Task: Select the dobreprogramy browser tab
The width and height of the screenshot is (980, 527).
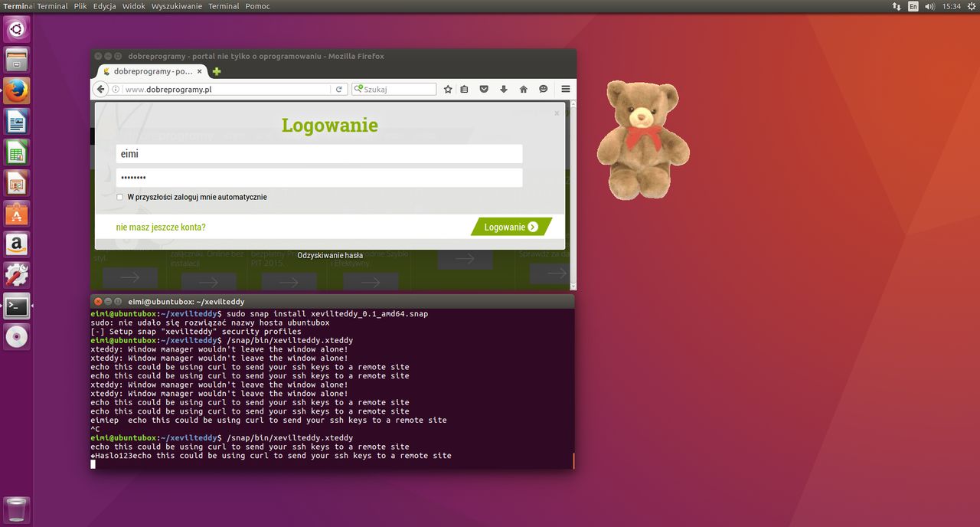Action: tap(152, 71)
